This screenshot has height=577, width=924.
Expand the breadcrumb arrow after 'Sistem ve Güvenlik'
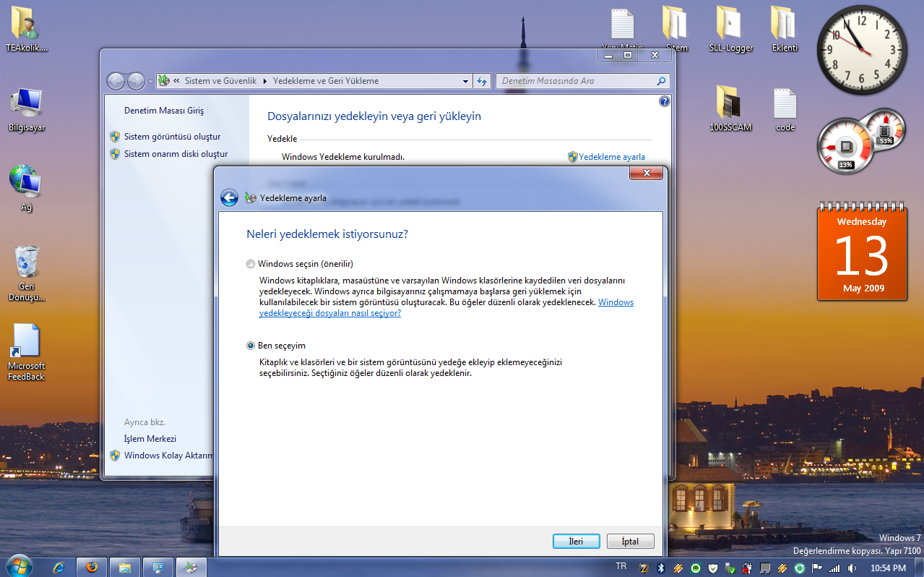pos(265,81)
